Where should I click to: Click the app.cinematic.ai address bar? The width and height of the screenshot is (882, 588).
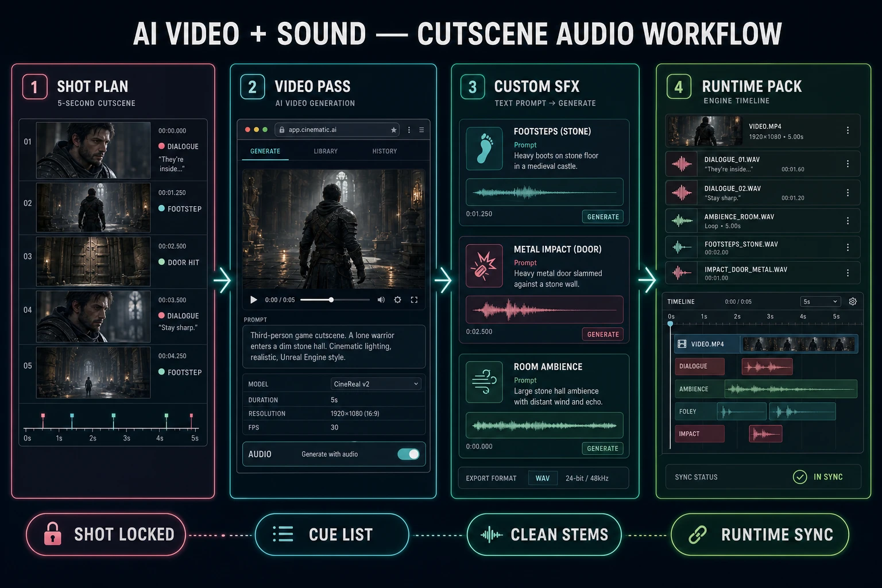click(337, 130)
